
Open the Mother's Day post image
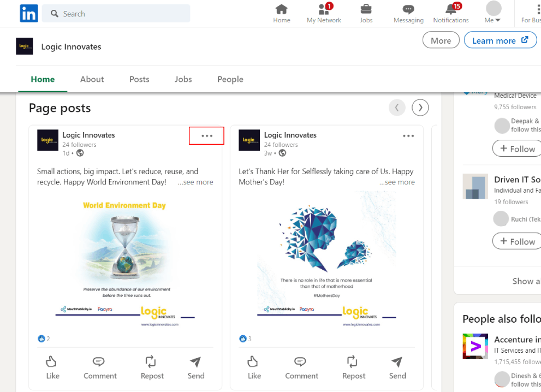click(327, 260)
